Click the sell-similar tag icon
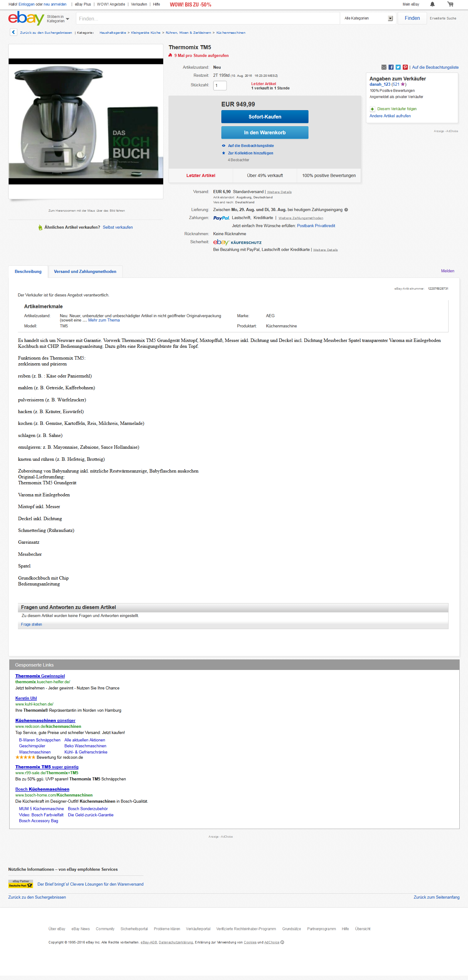 point(40,227)
